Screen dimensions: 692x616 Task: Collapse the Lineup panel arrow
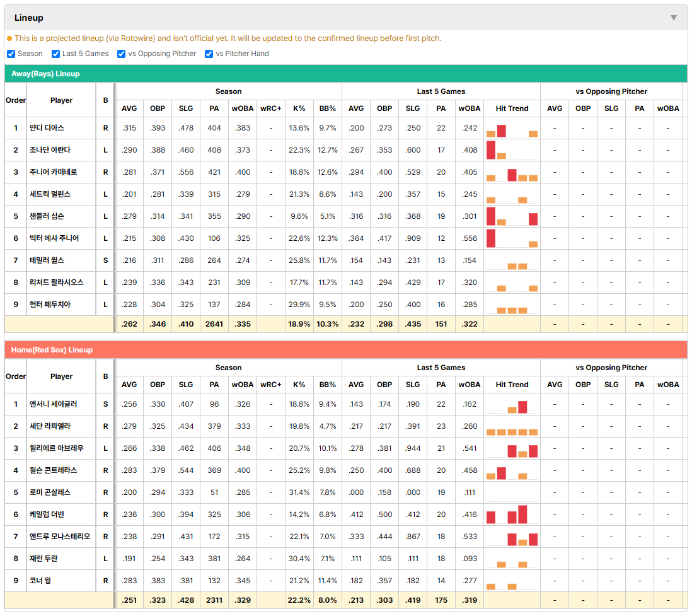coord(674,18)
